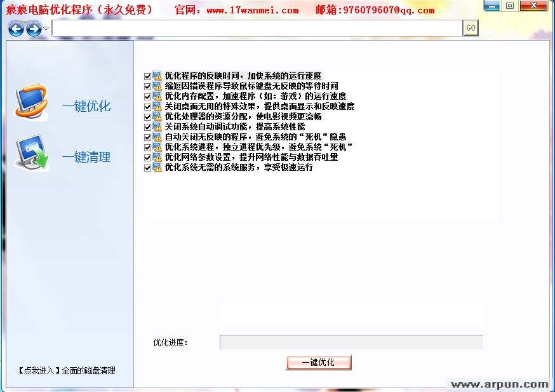Screen dimensions: 555x392
Task: Click the 一键清理 monitor icon in sidebar
Action: [x=32, y=153]
